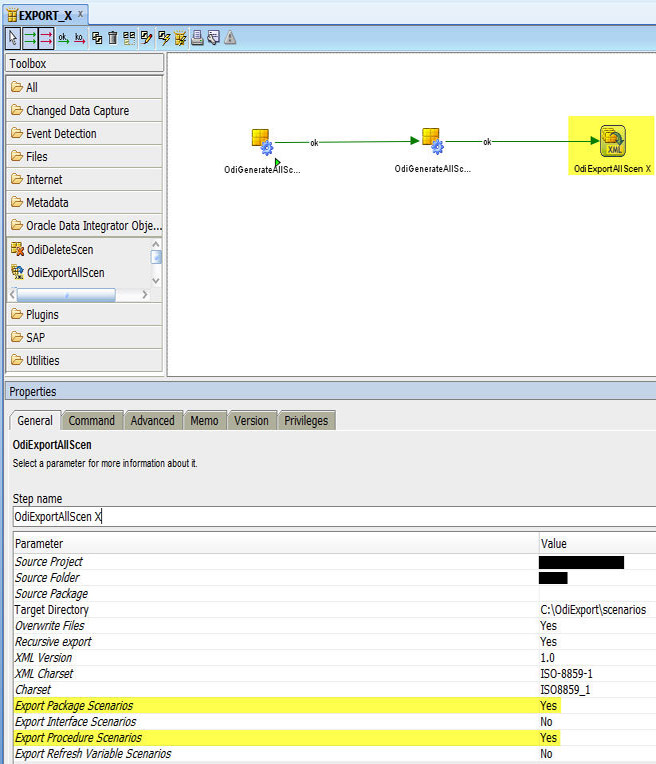Expand the Changed Data Capture toolbox group

coord(77,111)
